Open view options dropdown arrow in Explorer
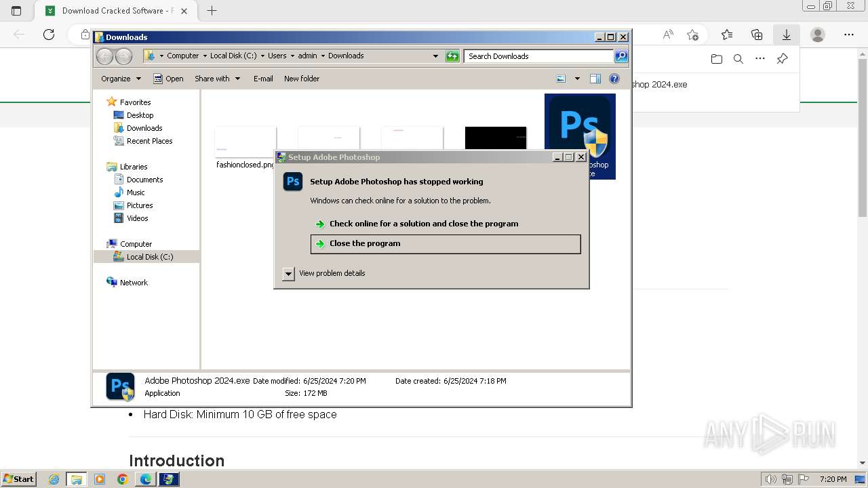 577,79
